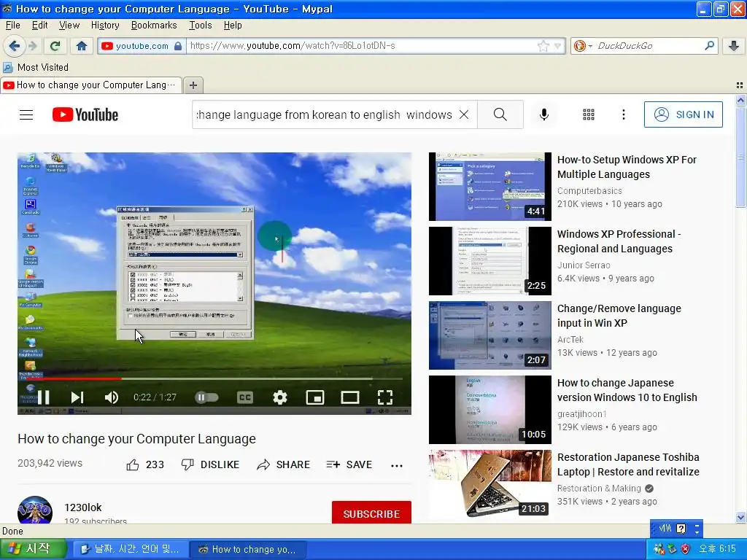Open the 1230lok channel avatar
The image size is (747, 560).
(35, 510)
